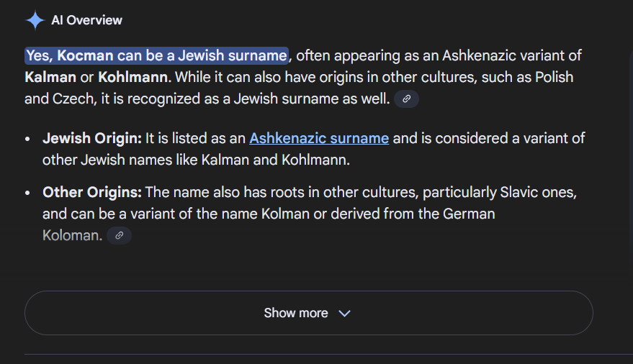Image resolution: width=633 pixels, height=364 pixels.
Task: Click the Show more button label
Action: point(295,313)
